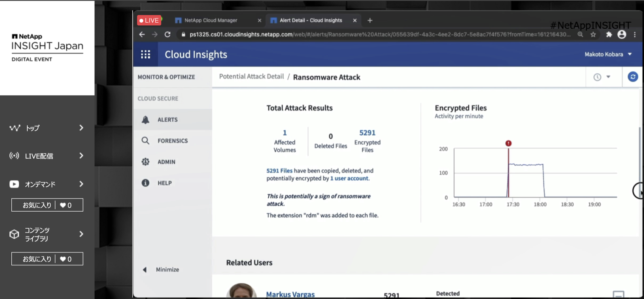Click お気に入り button under コンテンツライブラリ
644x299 pixels.
(47, 259)
